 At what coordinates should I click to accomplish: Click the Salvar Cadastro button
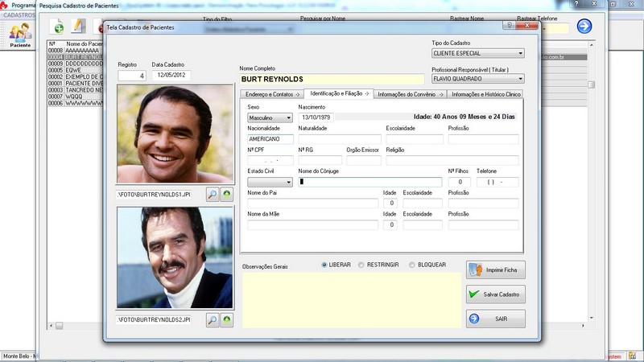point(496,294)
